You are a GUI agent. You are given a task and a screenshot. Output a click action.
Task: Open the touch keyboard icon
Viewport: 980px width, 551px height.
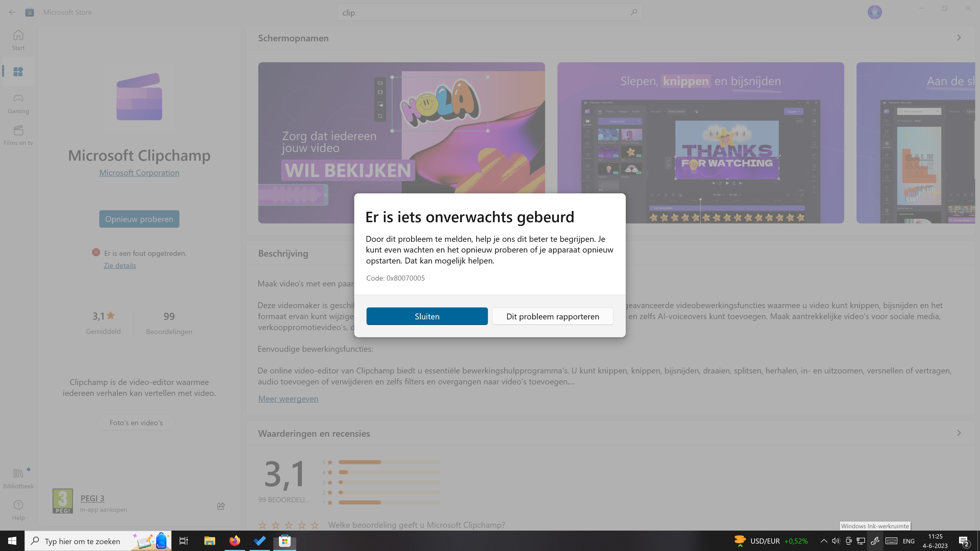891,541
